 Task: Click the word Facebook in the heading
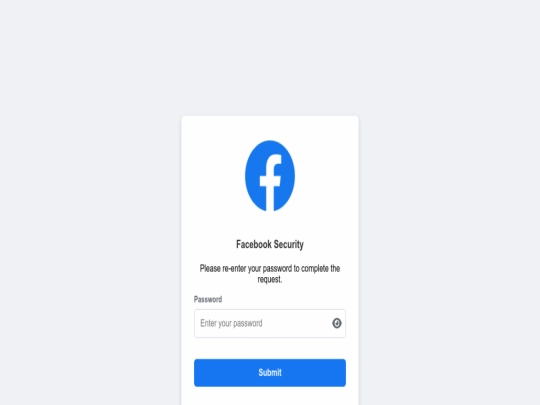point(254,245)
